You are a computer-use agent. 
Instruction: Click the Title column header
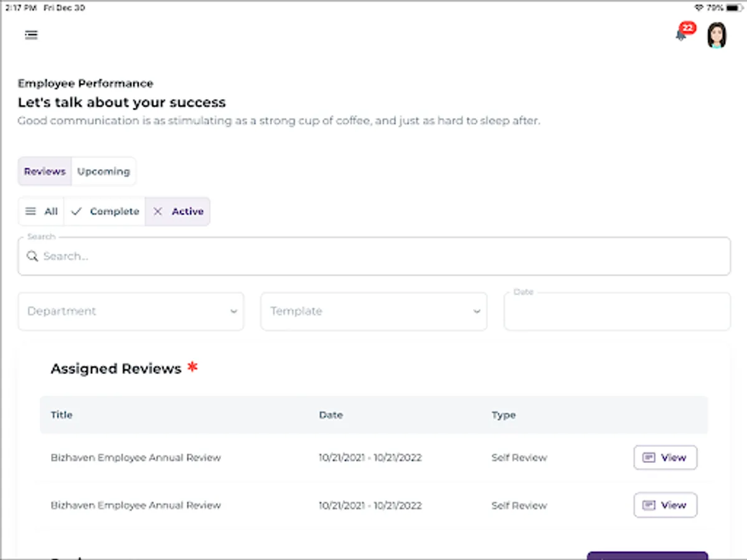(62, 415)
